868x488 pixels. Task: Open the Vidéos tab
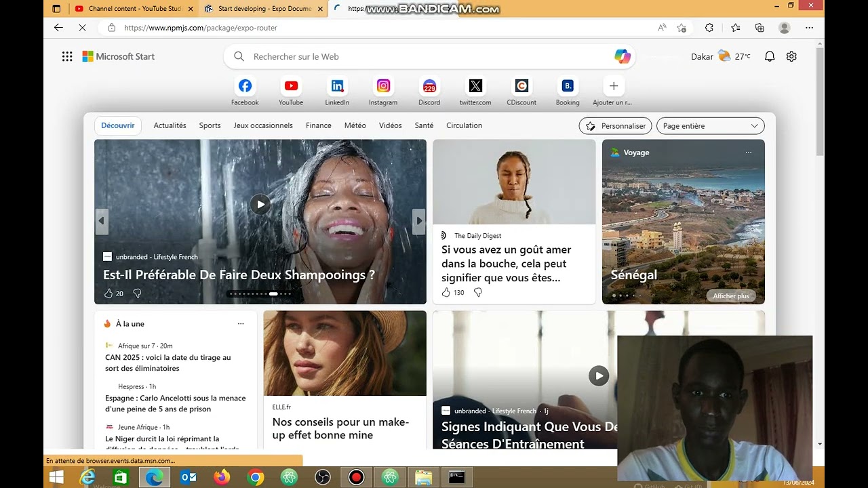(391, 125)
